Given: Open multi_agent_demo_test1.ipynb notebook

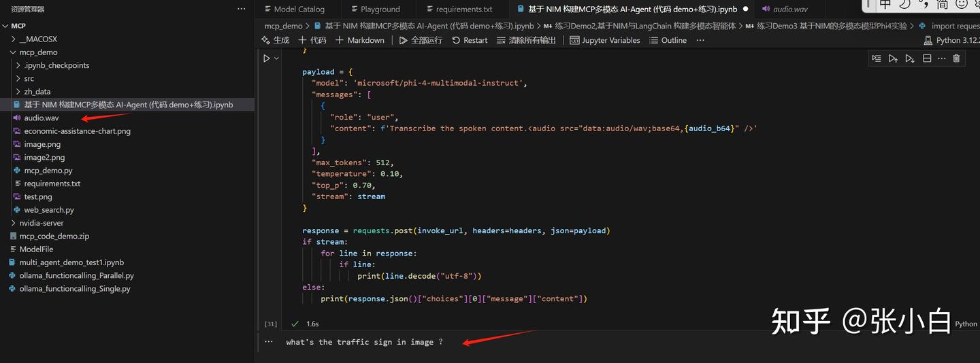Looking at the screenshot, I should [x=127, y=262].
